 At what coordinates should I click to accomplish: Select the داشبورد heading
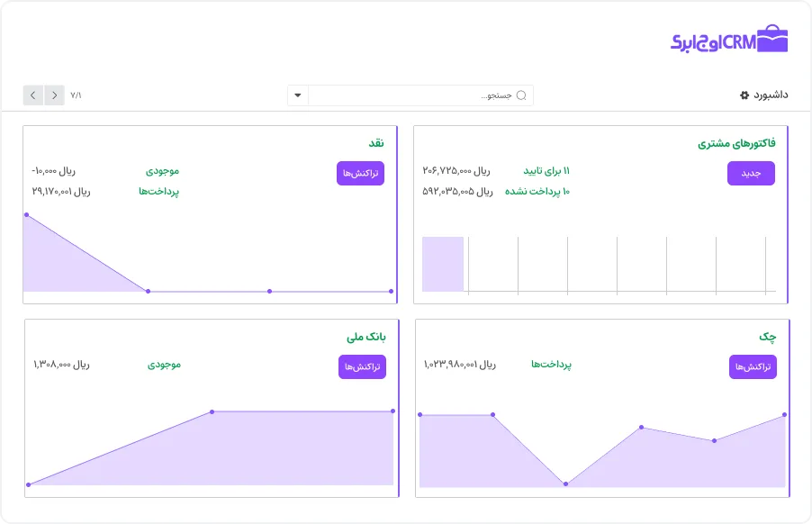pos(771,95)
